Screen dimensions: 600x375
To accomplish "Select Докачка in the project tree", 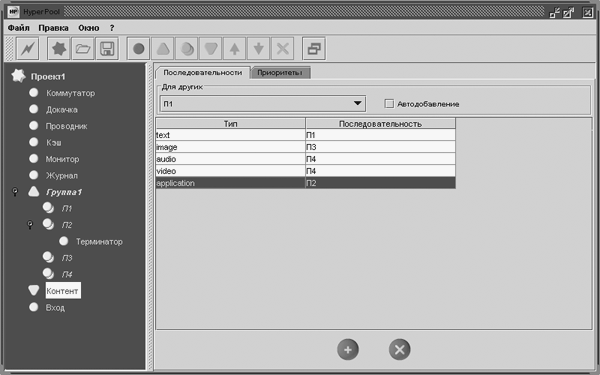I will point(62,109).
